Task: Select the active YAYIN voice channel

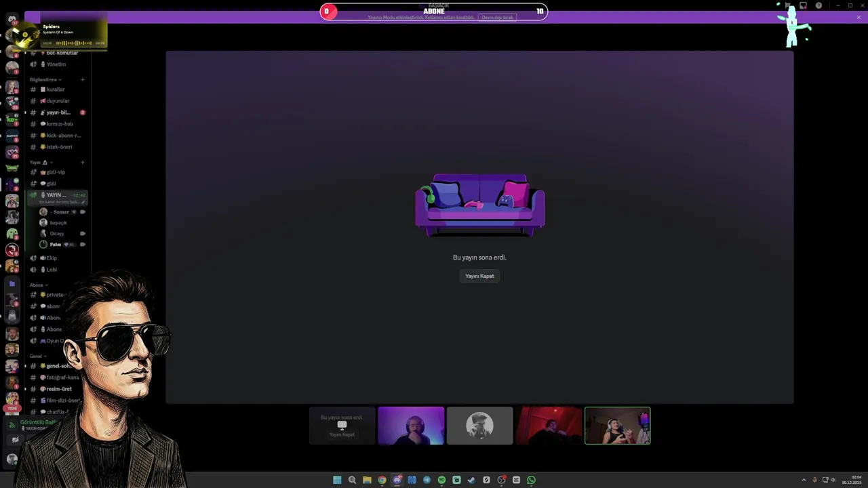Action: (57, 198)
